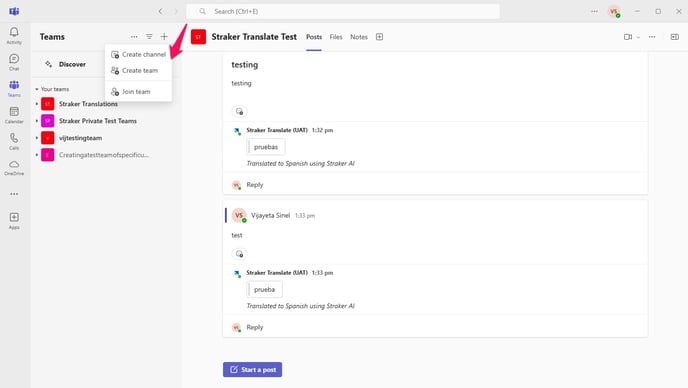Click Straker Translate (UAT) name at 1:32 pm
The height and width of the screenshot is (388, 688).
pyautogui.click(x=277, y=130)
